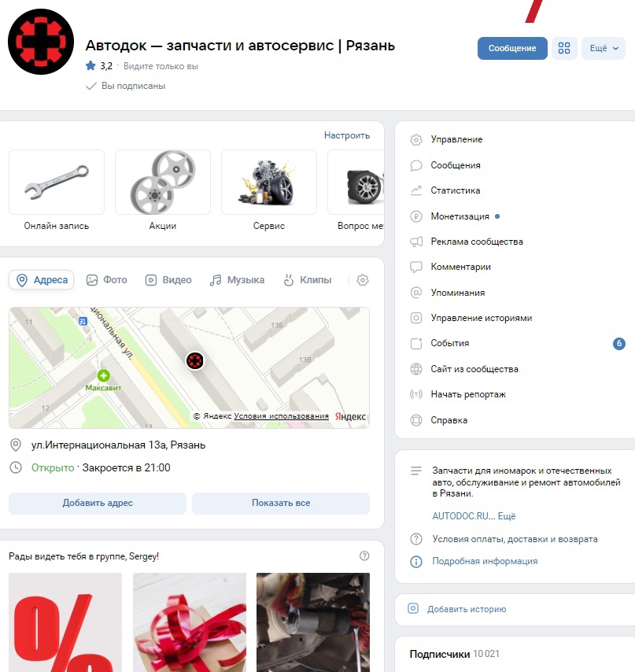Click the Показать все button
The height and width of the screenshot is (672, 635).
(281, 503)
